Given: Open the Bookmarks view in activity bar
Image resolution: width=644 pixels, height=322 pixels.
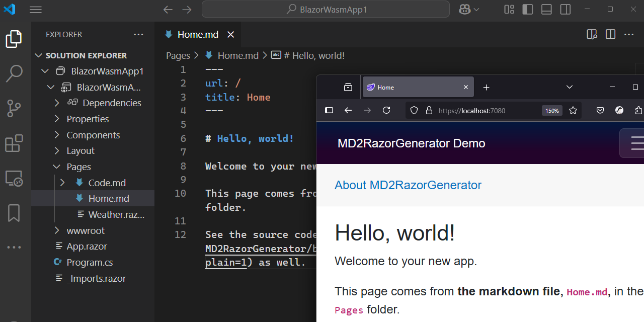Looking at the screenshot, I should 14,213.
